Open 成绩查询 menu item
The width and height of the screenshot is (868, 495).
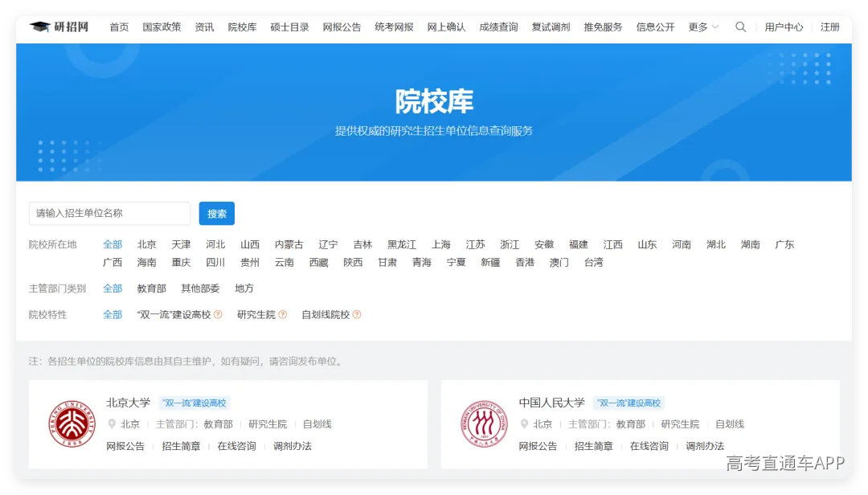click(498, 27)
